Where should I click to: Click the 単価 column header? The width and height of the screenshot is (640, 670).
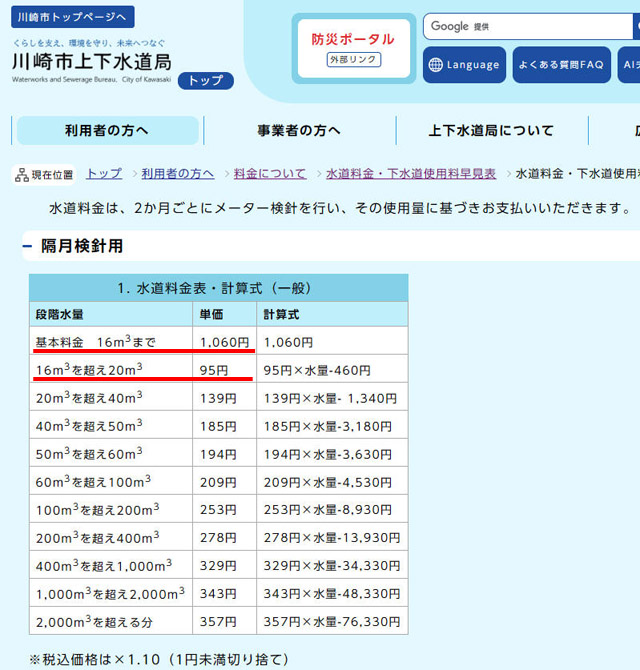click(x=224, y=314)
